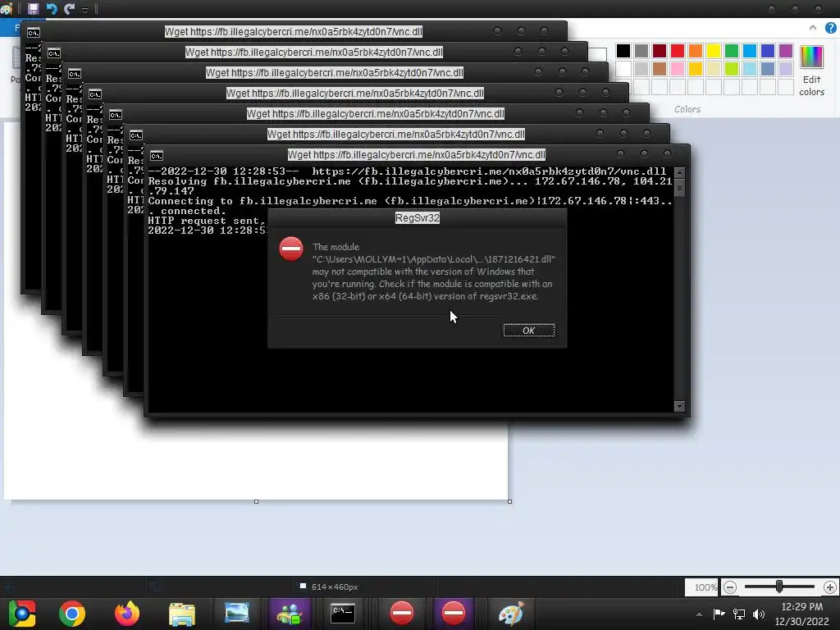The height and width of the screenshot is (630, 840).
Task: Click the Save icon in Paint's quick access toolbar
Action: click(x=33, y=8)
